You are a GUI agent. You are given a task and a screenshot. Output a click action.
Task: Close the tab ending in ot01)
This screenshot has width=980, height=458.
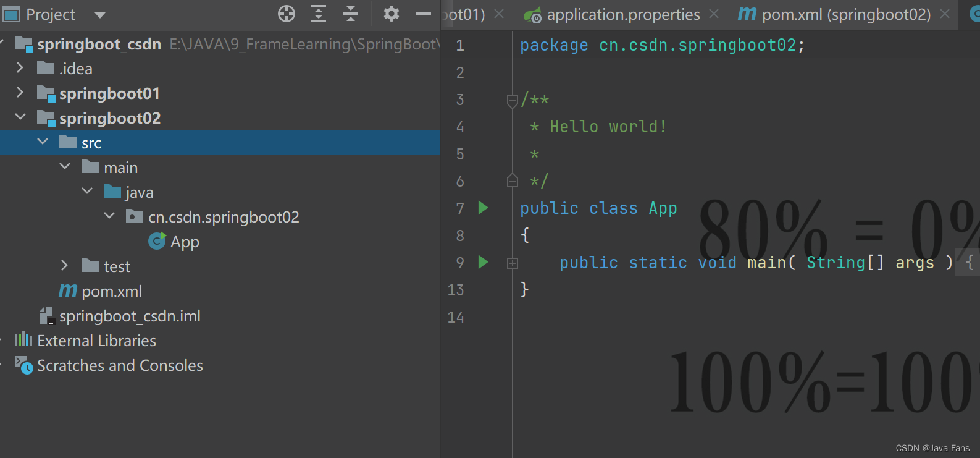pyautogui.click(x=499, y=14)
